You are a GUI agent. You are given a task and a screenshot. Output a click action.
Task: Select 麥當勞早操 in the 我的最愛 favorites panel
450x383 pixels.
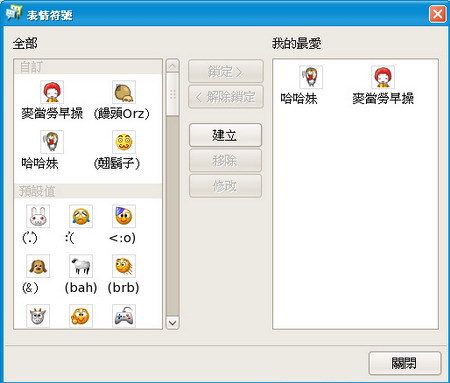tap(383, 77)
